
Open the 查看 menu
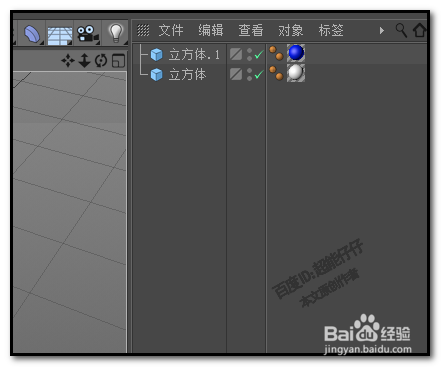251,30
